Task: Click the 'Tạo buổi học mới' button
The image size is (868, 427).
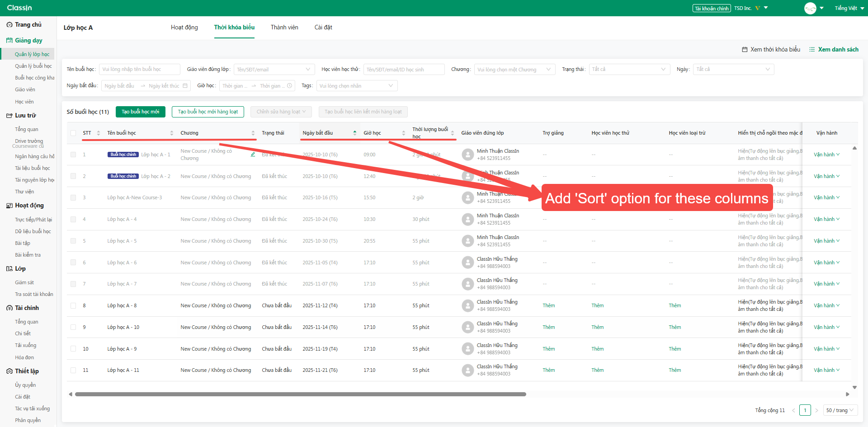Action: click(x=140, y=112)
